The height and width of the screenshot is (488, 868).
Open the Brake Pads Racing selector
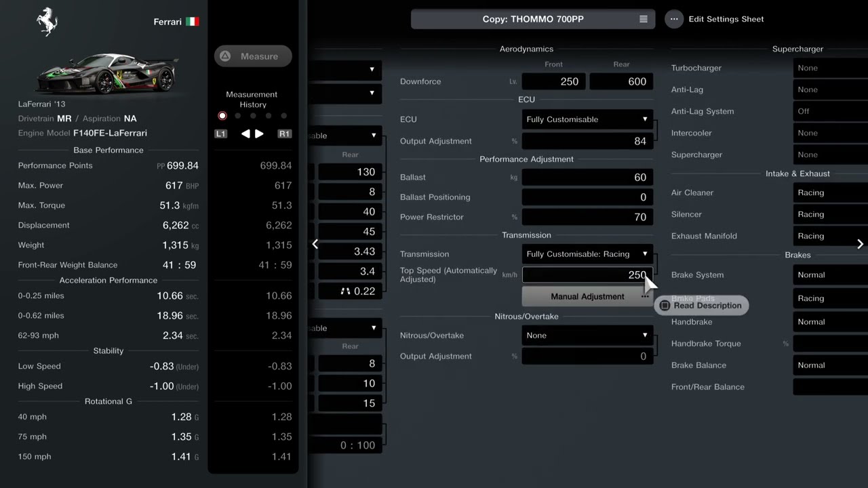[830, 298]
